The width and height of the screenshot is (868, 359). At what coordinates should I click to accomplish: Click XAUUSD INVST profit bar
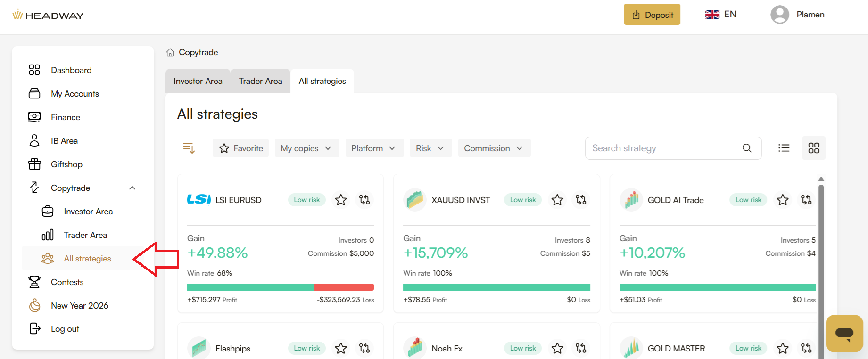click(496, 287)
